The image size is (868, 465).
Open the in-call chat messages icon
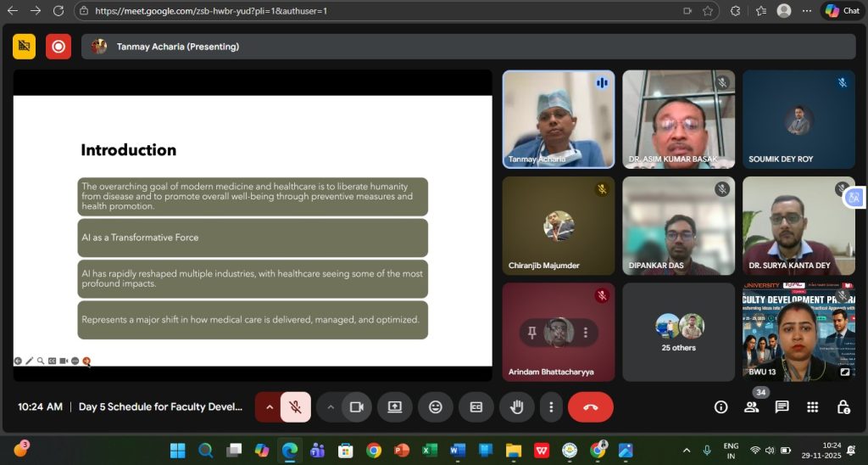[782, 407]
